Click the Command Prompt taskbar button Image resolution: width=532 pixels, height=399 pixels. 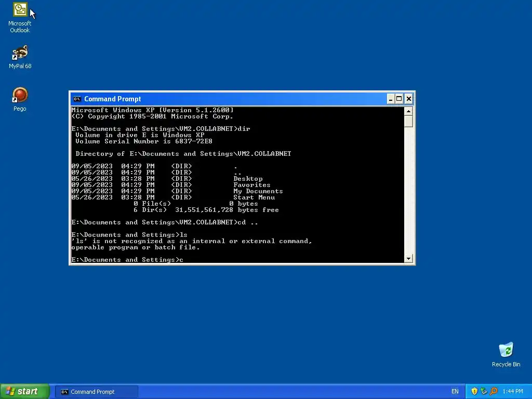click(x=96, y=392)
